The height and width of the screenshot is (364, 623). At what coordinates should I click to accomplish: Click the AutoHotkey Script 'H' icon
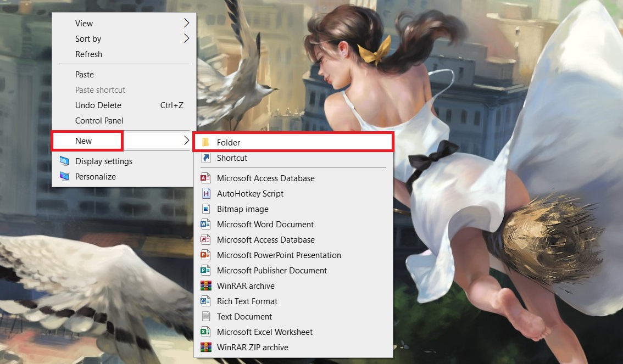click(x=206, y=194)
